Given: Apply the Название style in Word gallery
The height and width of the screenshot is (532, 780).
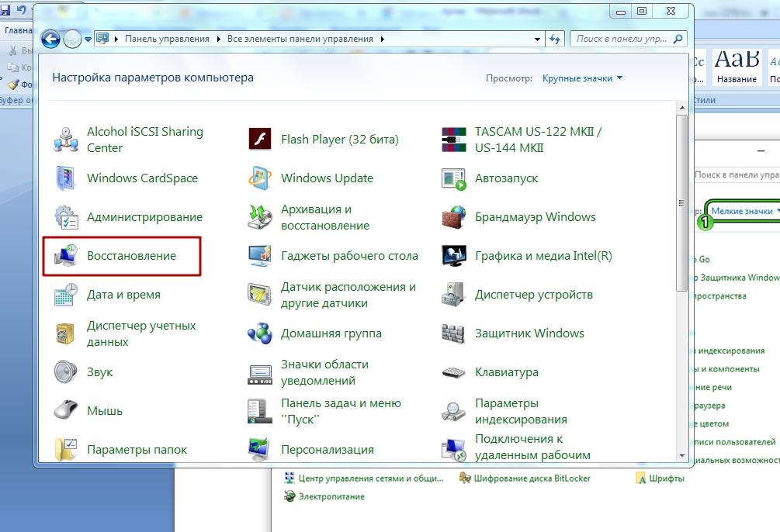Looking at the screenshot, I should [737, 67].
